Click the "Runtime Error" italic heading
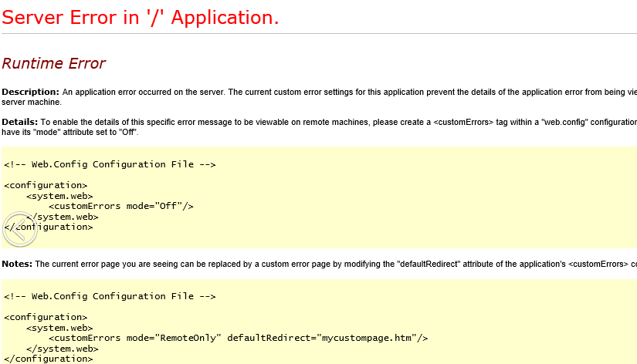The height and width of the screenshot is (364, 637). 53,64
